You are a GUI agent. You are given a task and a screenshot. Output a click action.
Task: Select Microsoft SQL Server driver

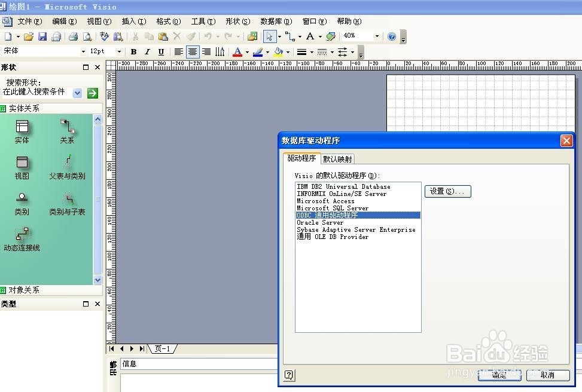(x=358, y=208)
